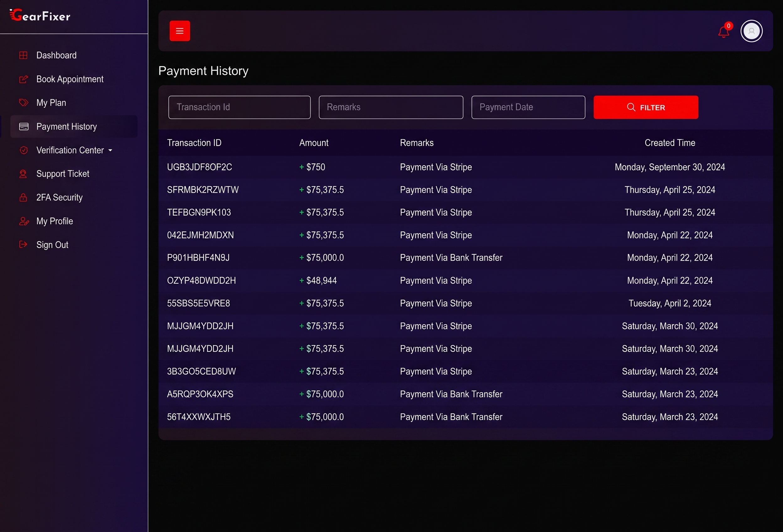Select transaction P901HBHF4N9J
This screenshot has height=532, width=783.
198,258
